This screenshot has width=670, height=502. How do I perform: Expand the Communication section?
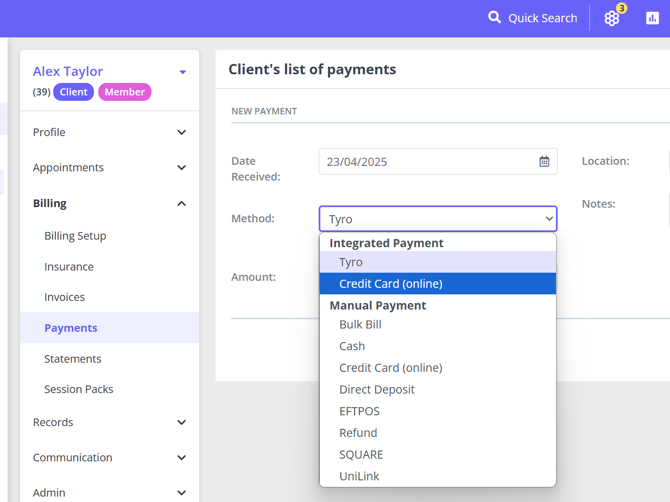click(x=181, y=458)
